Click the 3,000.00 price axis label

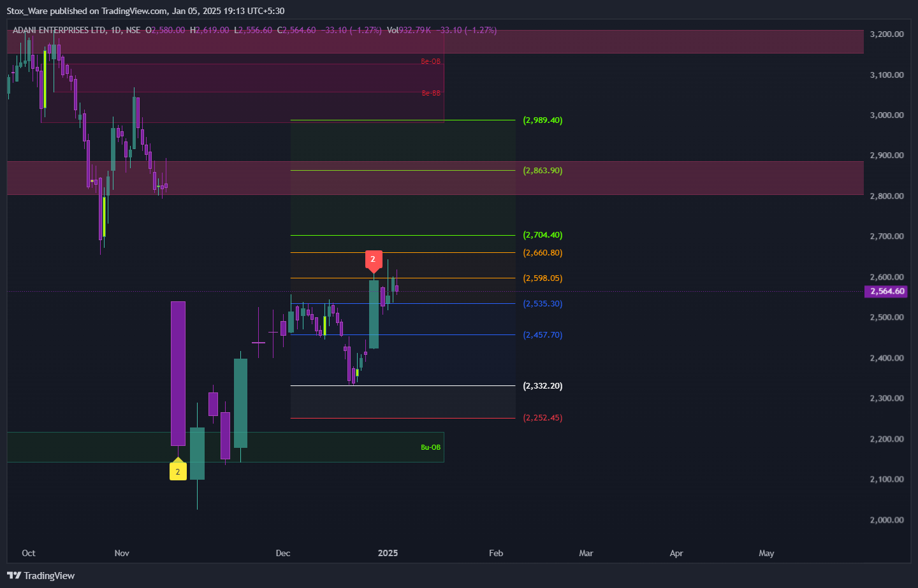pyautogui.click(x=887, y=115)
